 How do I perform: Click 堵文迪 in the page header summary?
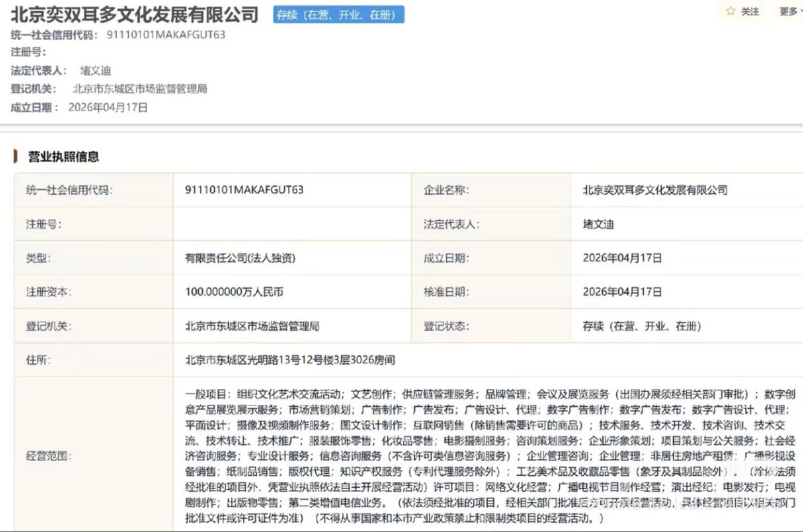point(96,70)
